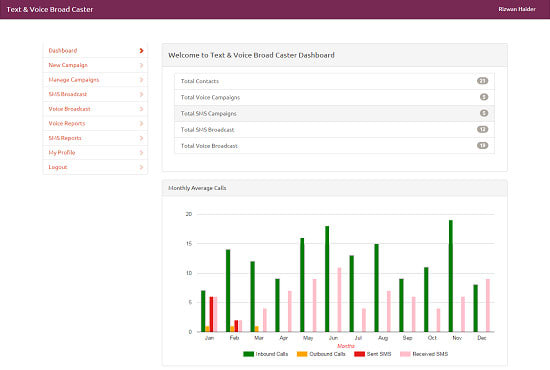This screenshot has height=370, width=550.
Task: Click the chevron next to Logout
Action: (141, 167)
